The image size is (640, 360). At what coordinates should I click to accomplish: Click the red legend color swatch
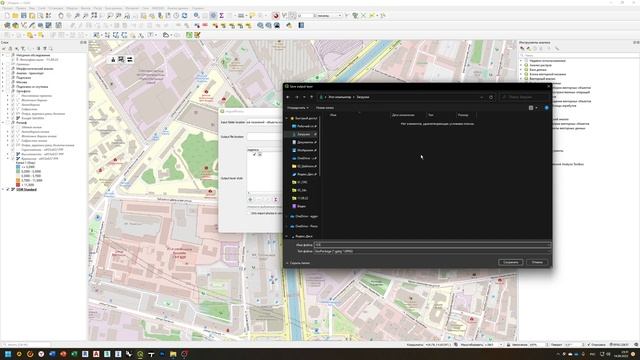pyautogui.click(x=18, y=185)
